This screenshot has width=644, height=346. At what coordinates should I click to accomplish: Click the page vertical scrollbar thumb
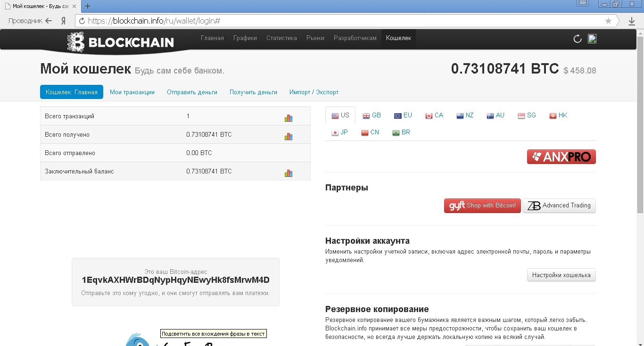pyautogui.click(x=640, y=124)
